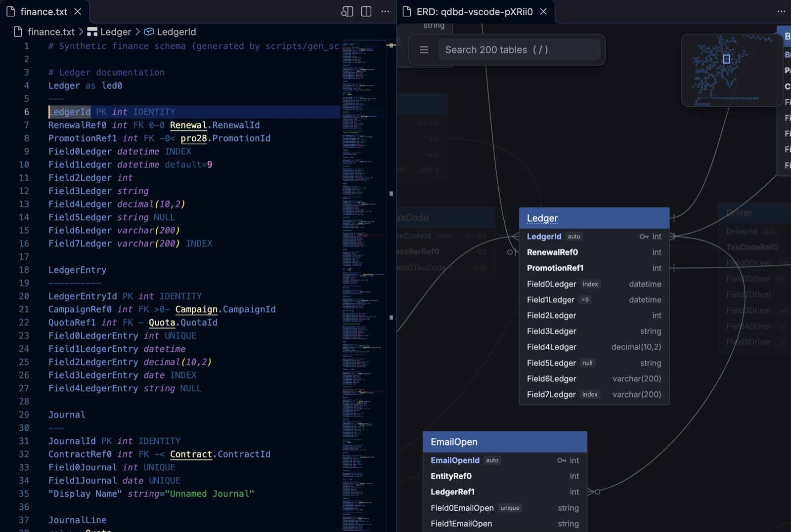The height and width of the screenshot is (532, 791).
Task: Follow the Contract reference link on line 32
Action: point(191,454)
